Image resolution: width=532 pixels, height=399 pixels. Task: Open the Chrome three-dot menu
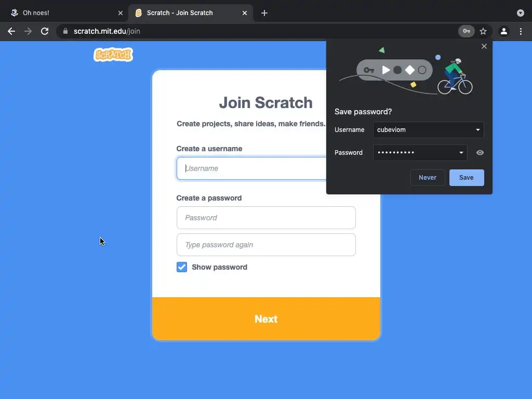pyautogui.click(x=521, y=31)
